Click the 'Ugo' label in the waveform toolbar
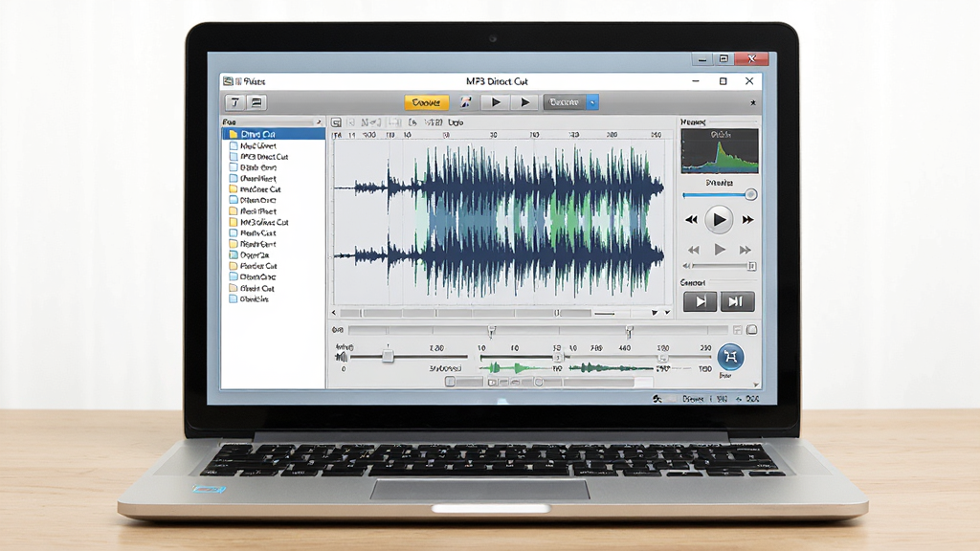Image resolution: width=980 pixels, height=551 pixels. 456,122
